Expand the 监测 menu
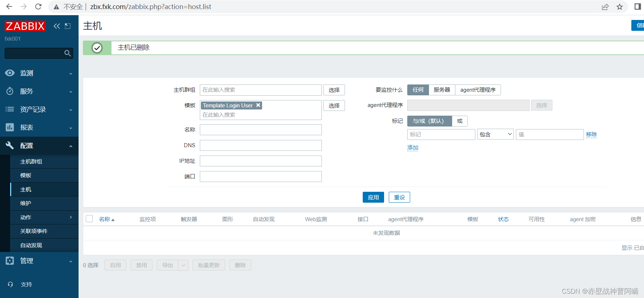 (71, 74)
